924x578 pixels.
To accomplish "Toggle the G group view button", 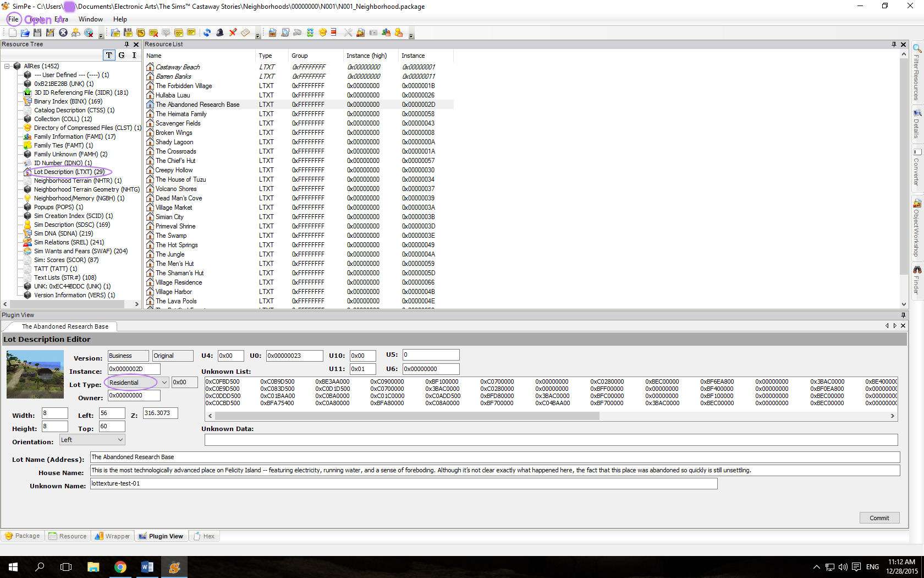I will pyautogui.click(x=122, y=55).
